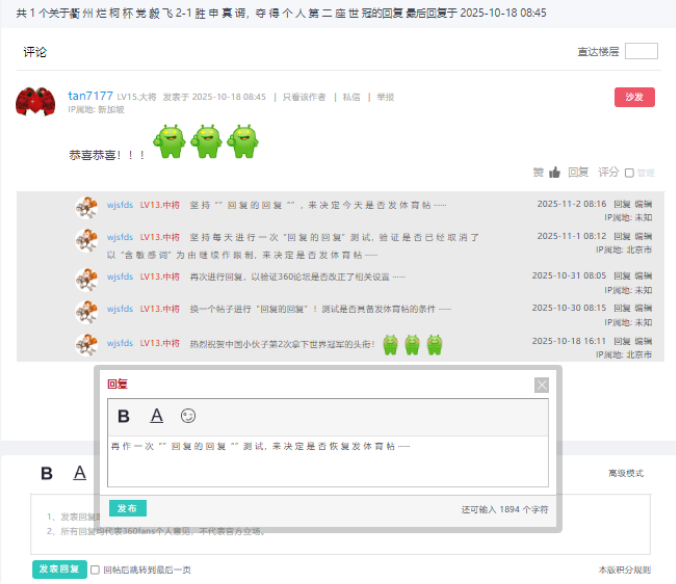Click wjsfds avatar on the first sub-reply
676x584 pixels.
86,207
